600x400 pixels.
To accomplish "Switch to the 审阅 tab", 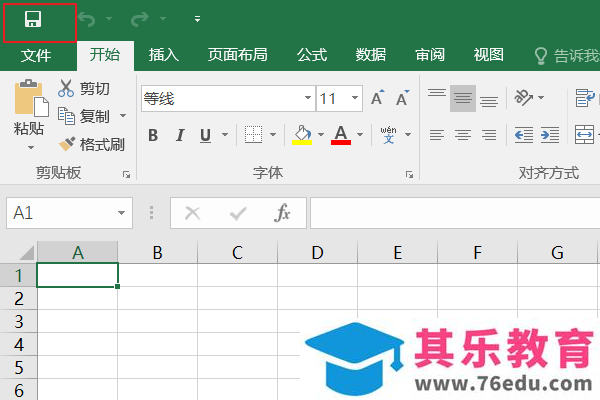I will click(x=430, y=55).
